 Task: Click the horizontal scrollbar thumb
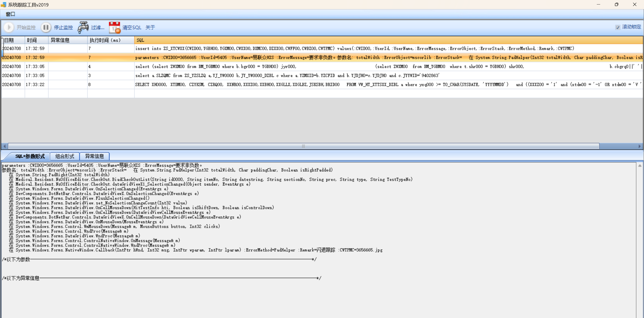coord(303,146)
